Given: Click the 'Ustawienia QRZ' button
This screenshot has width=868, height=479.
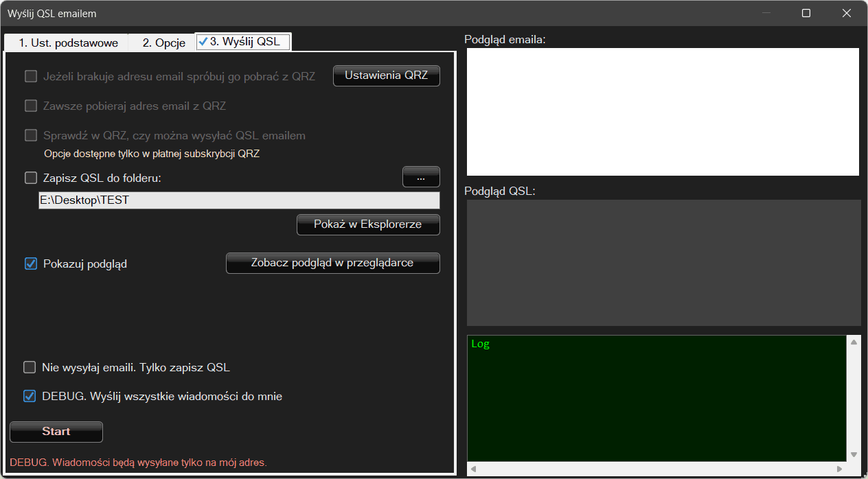Looking at the screenshot, I should coord(386,75).
